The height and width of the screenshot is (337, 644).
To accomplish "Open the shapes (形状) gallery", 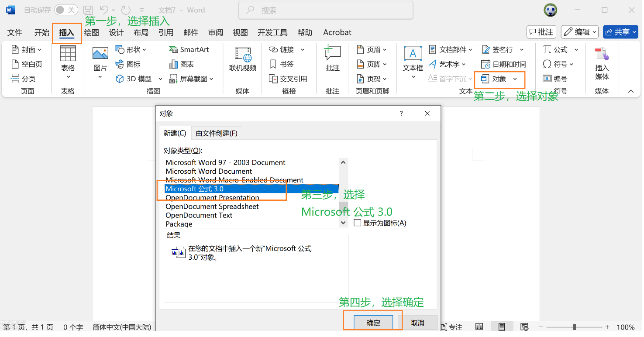I will pyautogui.click(x=131, y=50).
